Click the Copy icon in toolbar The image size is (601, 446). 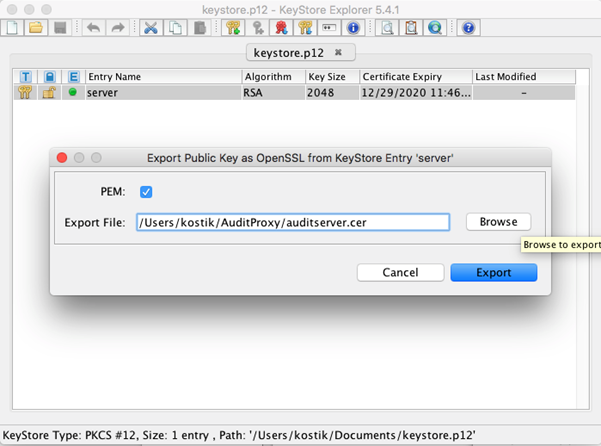coord(176,28)
